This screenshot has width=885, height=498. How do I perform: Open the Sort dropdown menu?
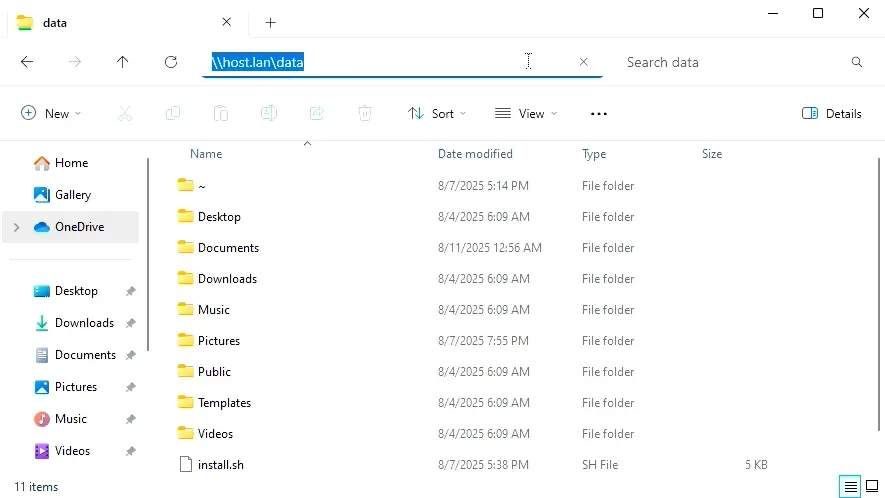tap(437, 114)
